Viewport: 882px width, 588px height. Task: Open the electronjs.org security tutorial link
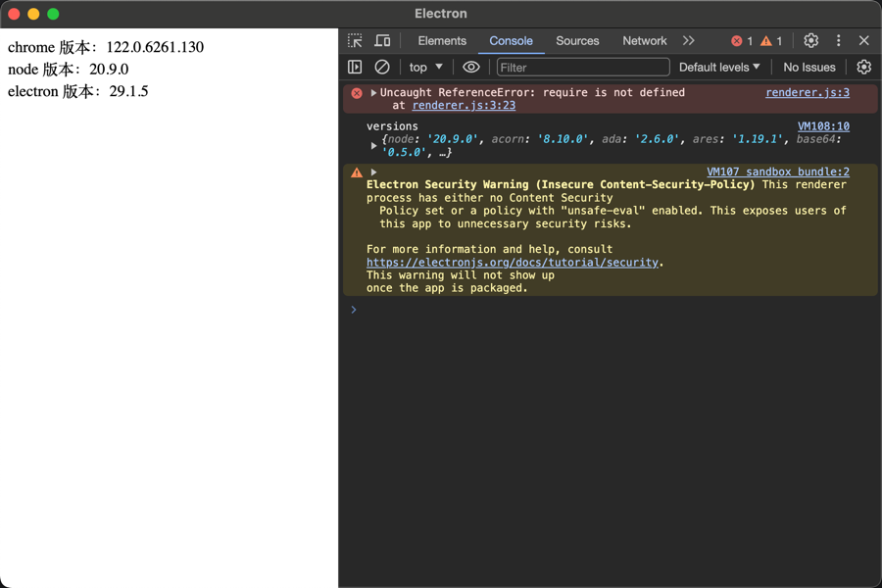[x=512, y=263]
